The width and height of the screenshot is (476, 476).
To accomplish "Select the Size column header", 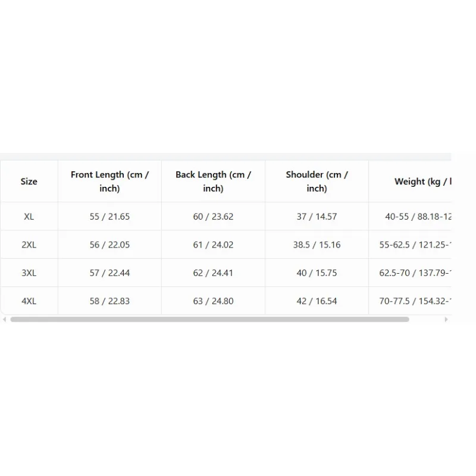I will pos(29,181).
